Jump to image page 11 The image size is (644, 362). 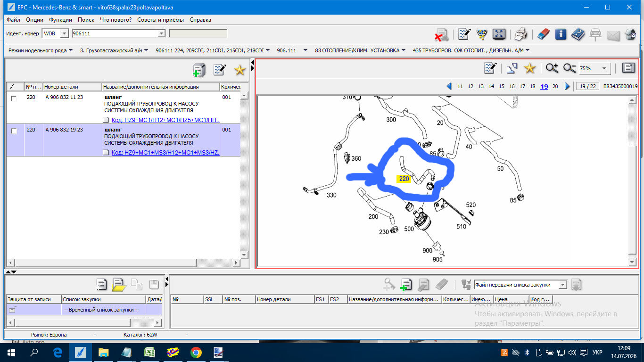point(460,86)
